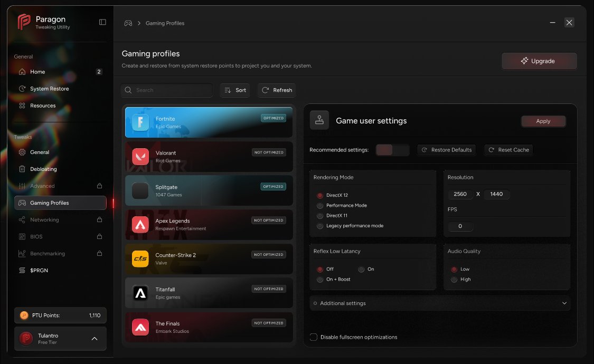Click the Refresh button
The height and width of the screenshot is (364, 594).
[277, 90]
